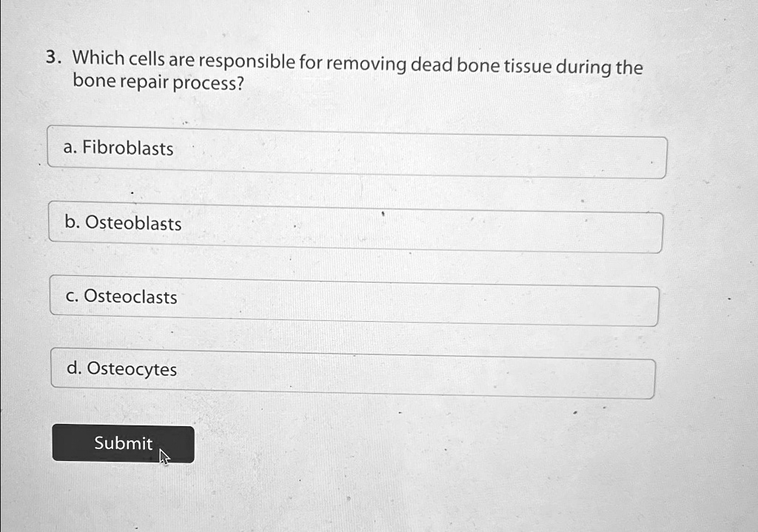Click the letter 'a.' label
758x532 pixels.
tap(70, 148)
